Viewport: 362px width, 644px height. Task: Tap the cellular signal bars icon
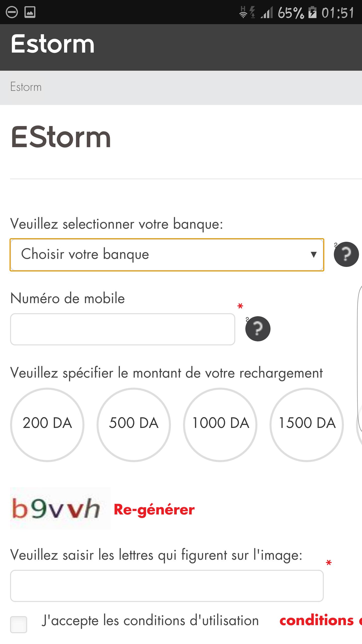[x=267, y=13]
